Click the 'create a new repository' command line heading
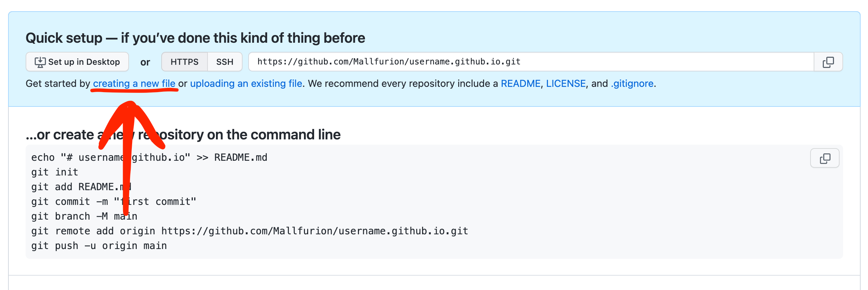Screen dimensions: 868x290 183,135
